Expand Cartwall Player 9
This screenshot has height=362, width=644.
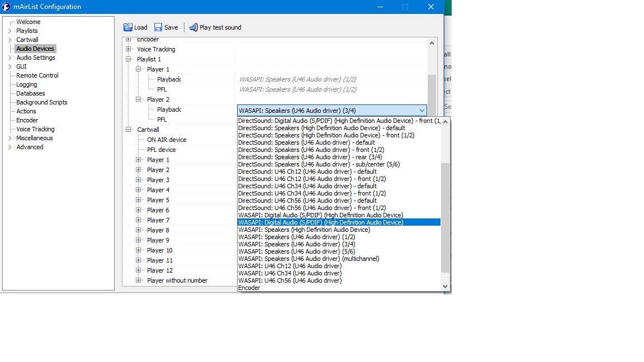click(x=139, y=240)
